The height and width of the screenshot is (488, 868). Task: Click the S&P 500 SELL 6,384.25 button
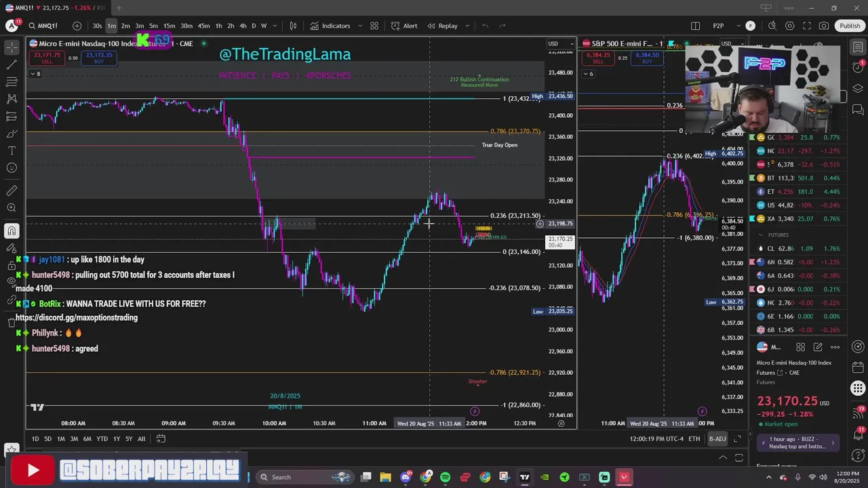coord(597,58)
